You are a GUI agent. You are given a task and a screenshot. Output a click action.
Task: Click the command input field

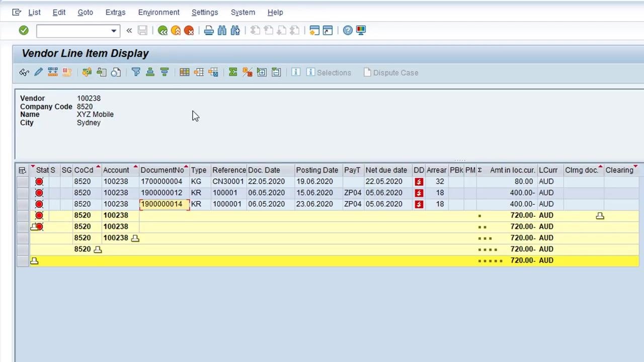(73, 31)
